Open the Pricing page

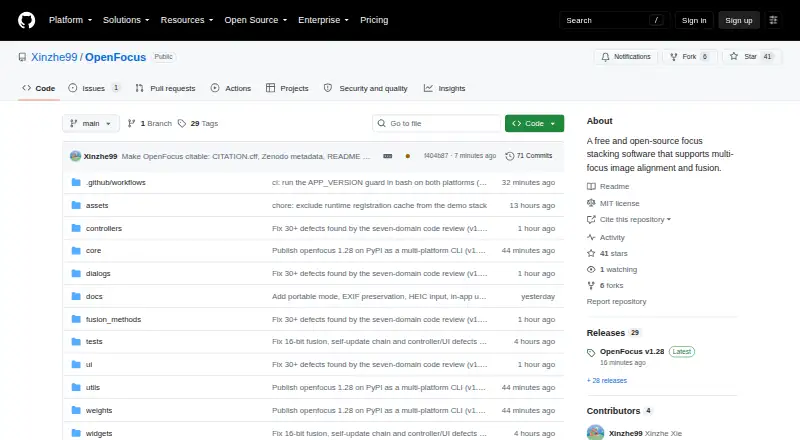(374, 20)
